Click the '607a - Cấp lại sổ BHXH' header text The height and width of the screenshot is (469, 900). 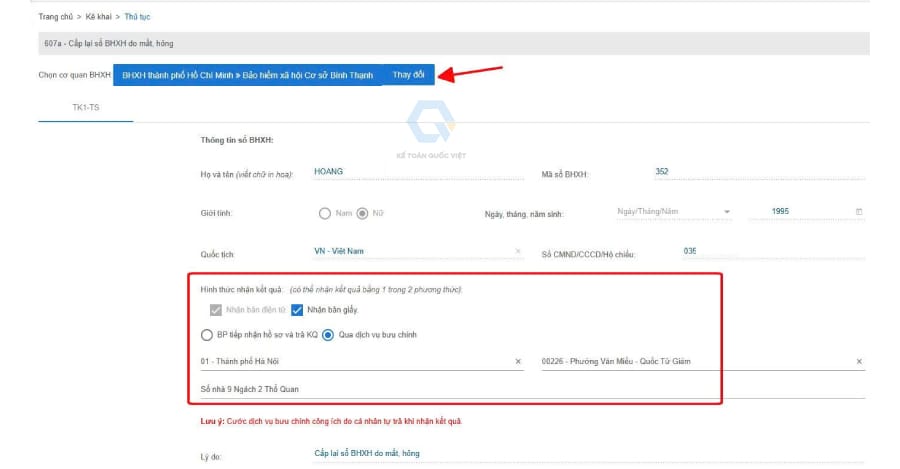coord(108,44)
